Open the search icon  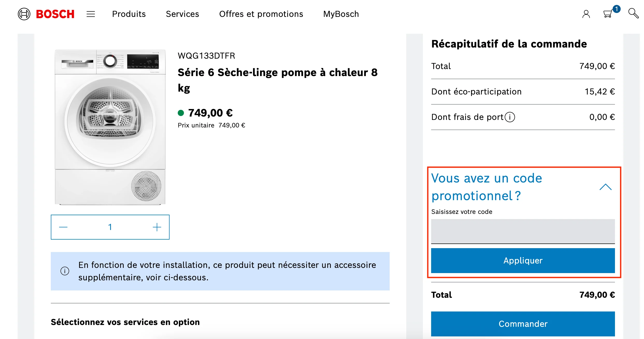[x=634, y=14]
